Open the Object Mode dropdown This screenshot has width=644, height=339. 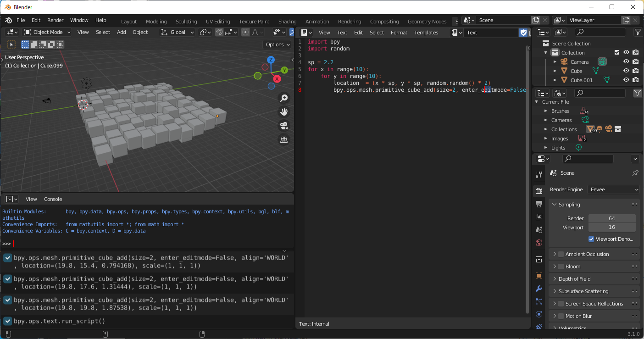[x=47, y=32]
